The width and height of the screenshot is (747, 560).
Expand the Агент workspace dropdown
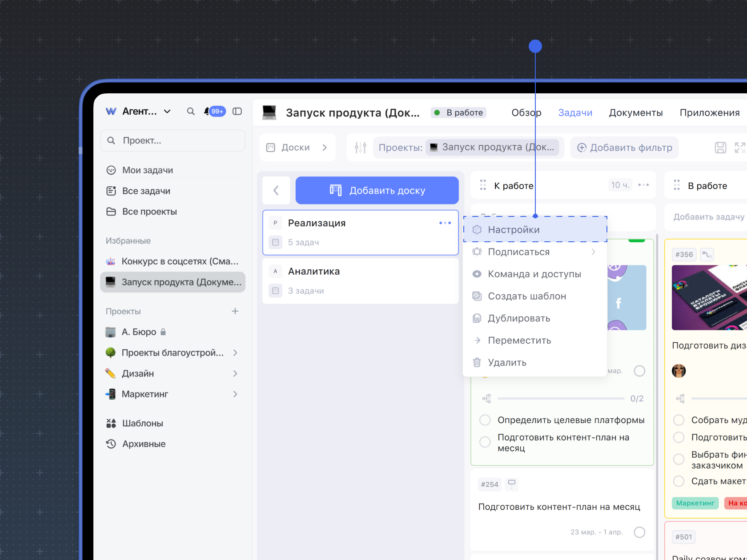(x=167, y=112)
